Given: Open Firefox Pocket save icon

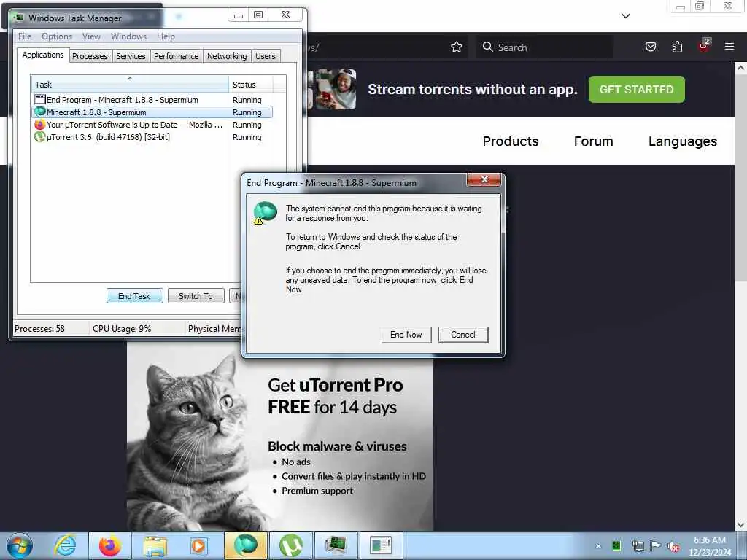Looking at the screenshot, I should tap(650, 47).
